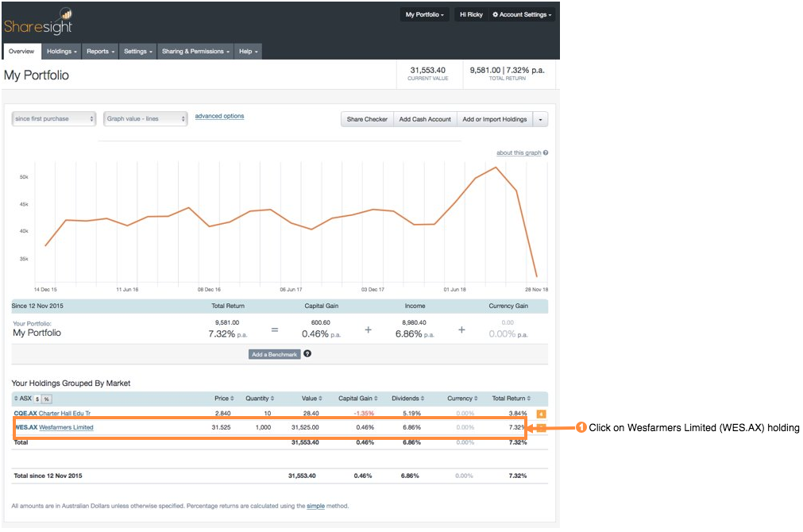Image resolution: width=803 pixels, height=532 pixels.
Task: Click the 0.46% p.a. Capital Gain summary
Action: click(321, 333)
